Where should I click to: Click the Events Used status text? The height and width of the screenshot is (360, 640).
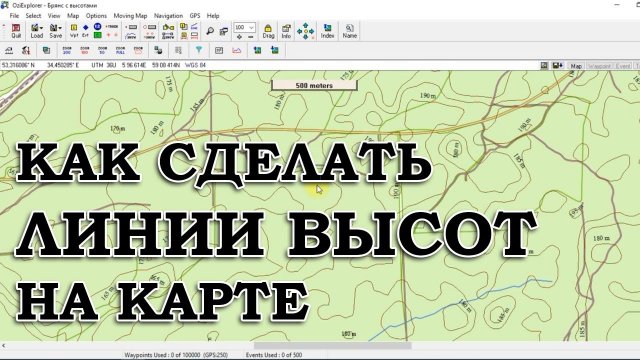coord(274,355)
